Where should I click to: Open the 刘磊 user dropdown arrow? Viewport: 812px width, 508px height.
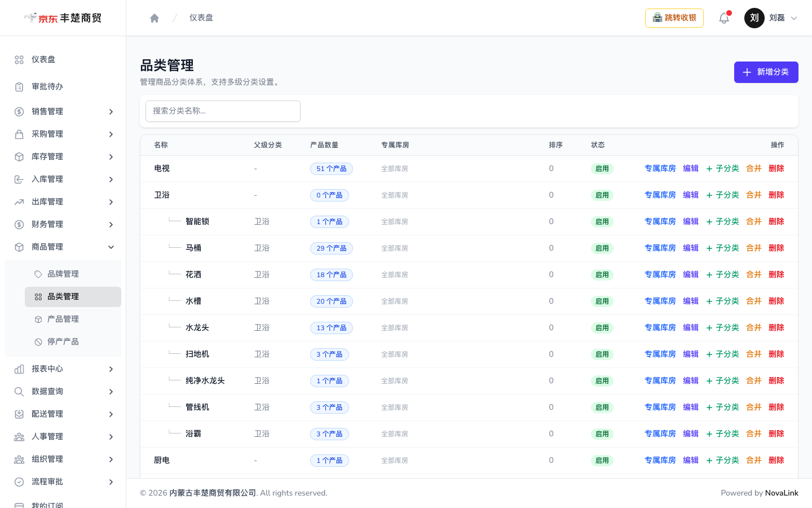(794, 18)
